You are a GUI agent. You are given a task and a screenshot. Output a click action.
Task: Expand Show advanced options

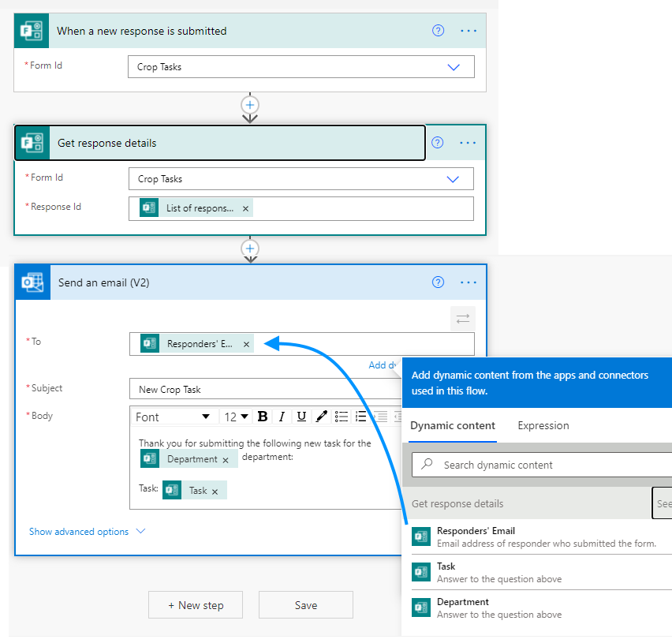87,532
